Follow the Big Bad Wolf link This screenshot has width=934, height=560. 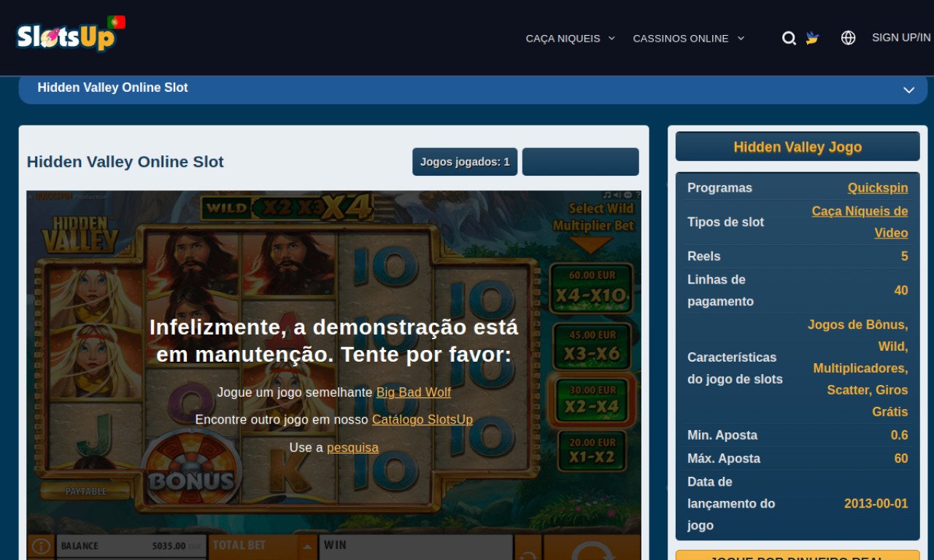point(413,392)
